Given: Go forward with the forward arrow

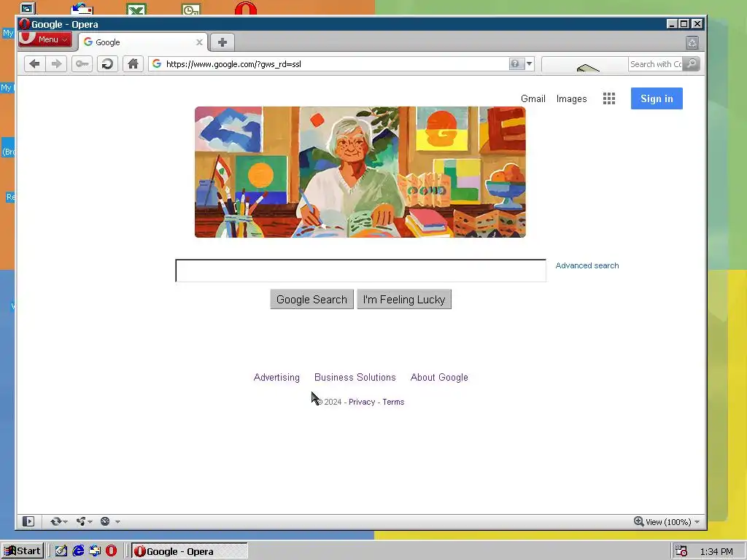Looking at the screenshot, I should [x=56, y=64].
